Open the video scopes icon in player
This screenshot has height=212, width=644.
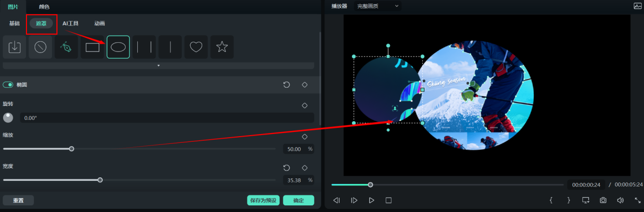tap(637, 6)
